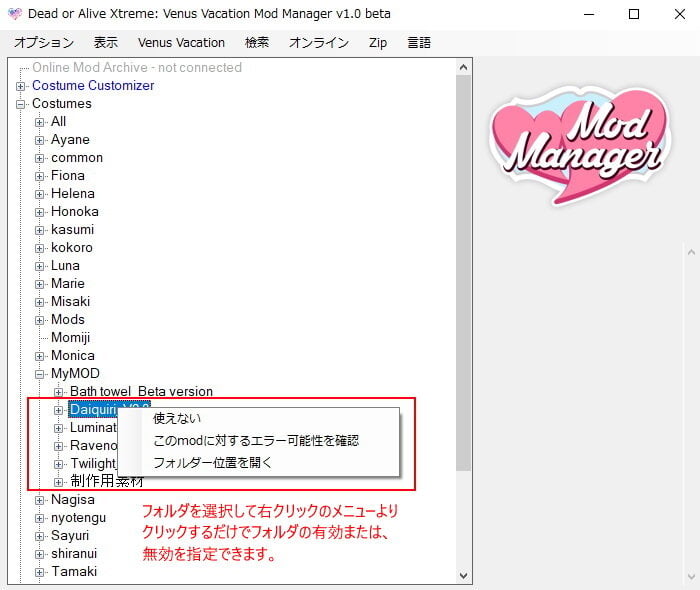Expand the Daiquiri mod node
The width and height of the screenshot is (700, 590).
point(58,410)
